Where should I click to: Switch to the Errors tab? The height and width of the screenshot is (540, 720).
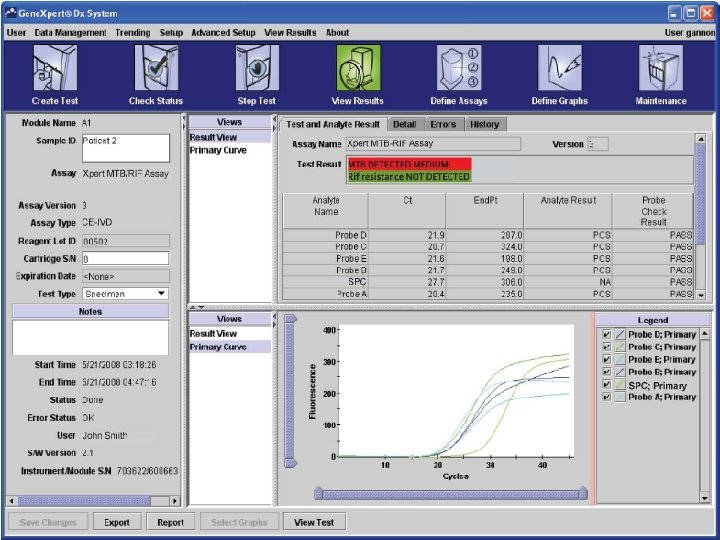pyautogui.click(x=443, y=124)
